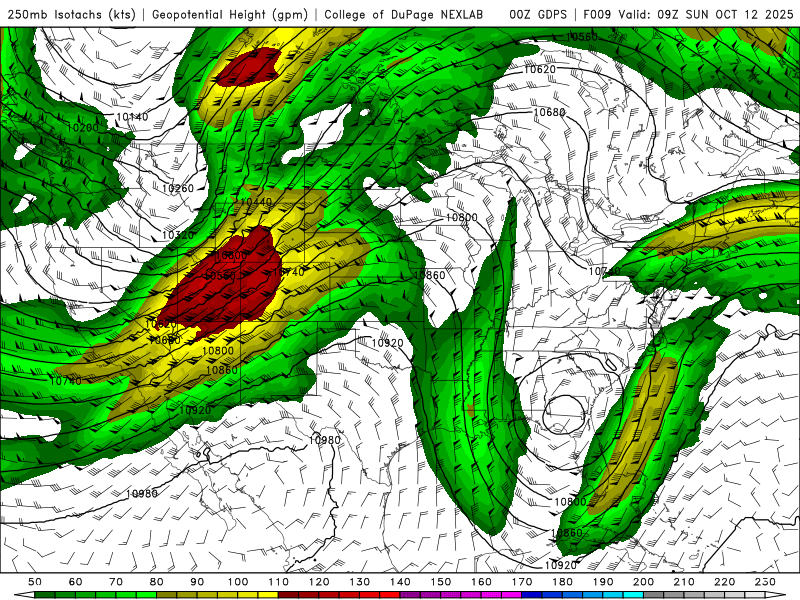Click legend value 200 on color scale
This screenshot has width=800, height=600.
point(644,582)
